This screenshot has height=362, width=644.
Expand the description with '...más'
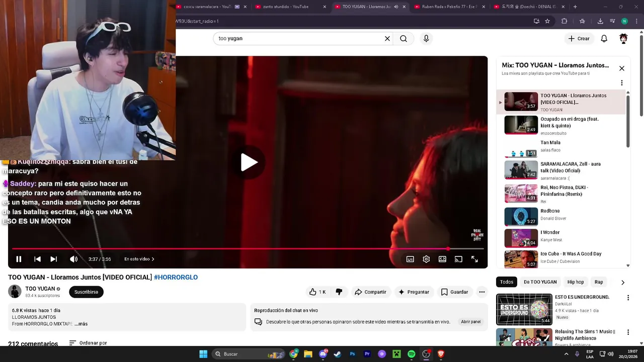coord(81,324)
